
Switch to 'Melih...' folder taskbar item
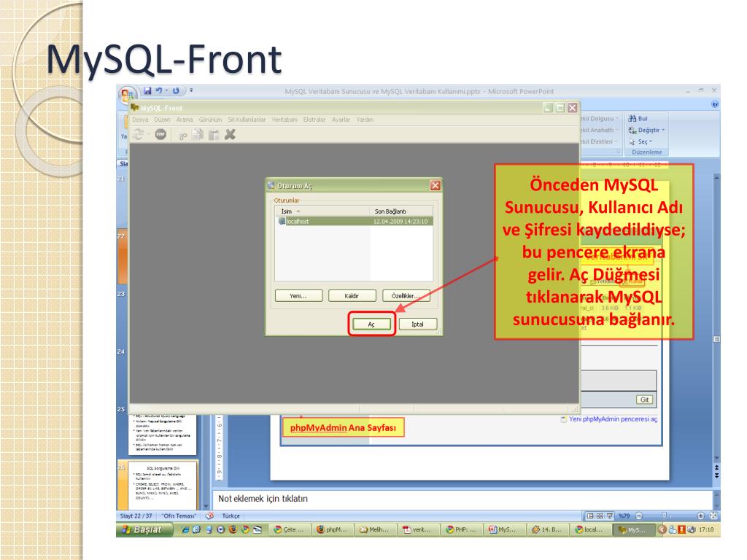376,529
